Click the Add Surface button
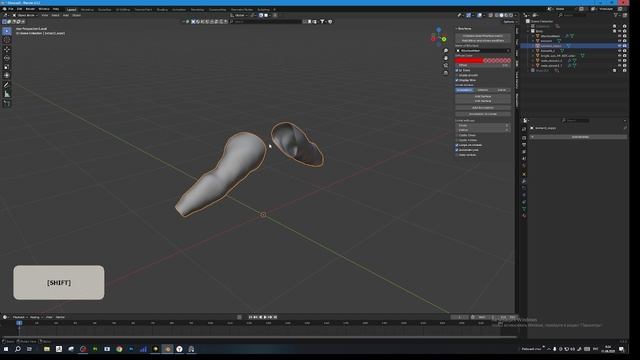 [x=483, y=96]
